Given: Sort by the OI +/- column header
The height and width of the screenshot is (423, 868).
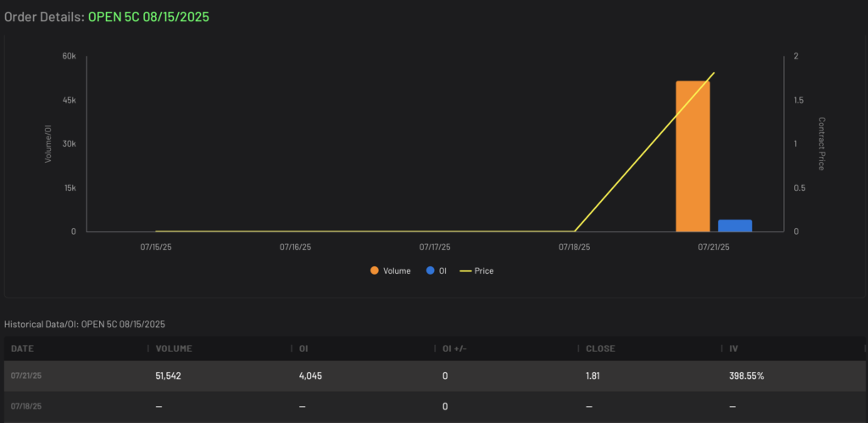Looking at the screenshot, I should 454,348.
